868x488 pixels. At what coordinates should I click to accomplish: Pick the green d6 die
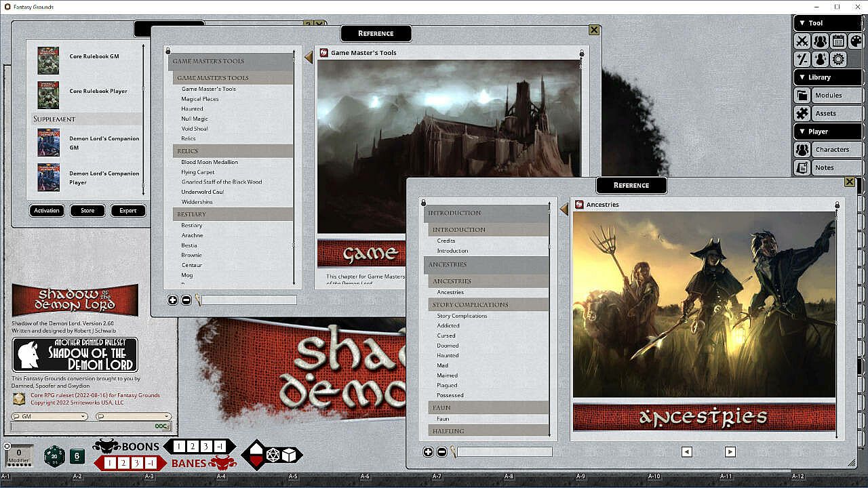click(77, 456)
